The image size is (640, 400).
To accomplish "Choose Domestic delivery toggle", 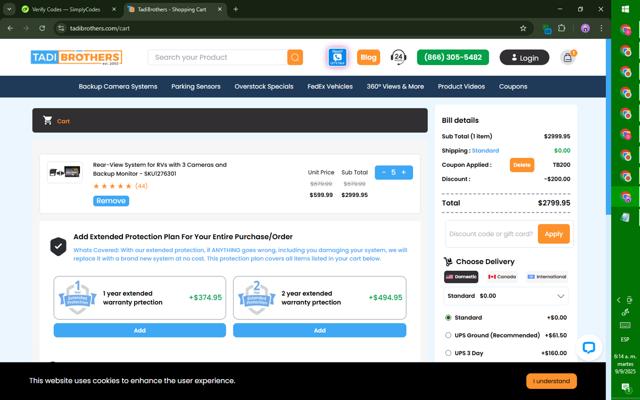I will [461, 277].
